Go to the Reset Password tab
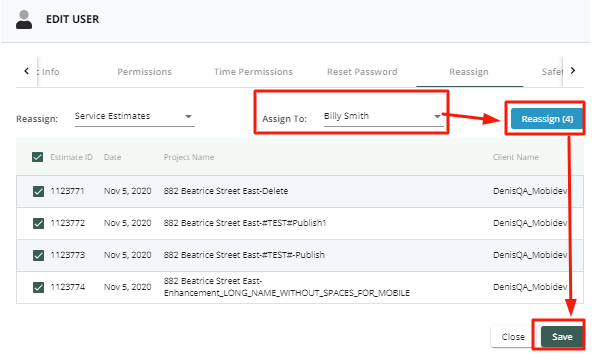Screen dimensions: 597x360 362,72
